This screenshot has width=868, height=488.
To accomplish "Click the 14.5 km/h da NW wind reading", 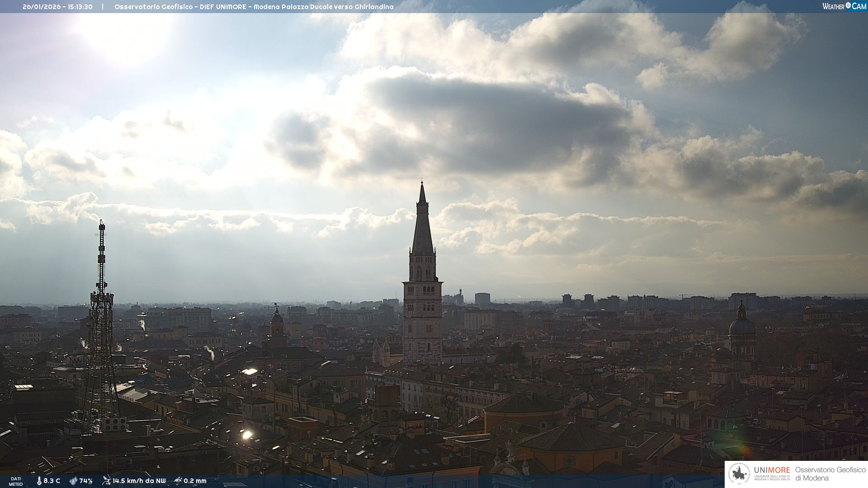I will tap(139, 481).
